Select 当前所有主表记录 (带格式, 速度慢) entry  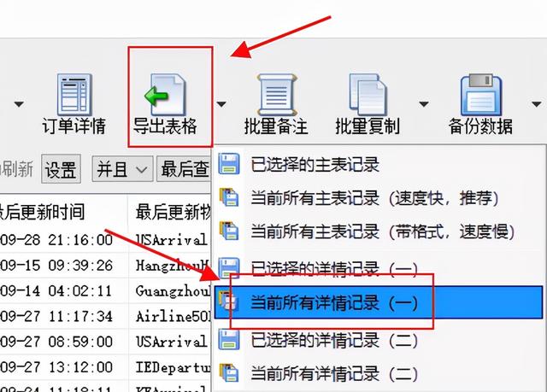click(379, 231)
